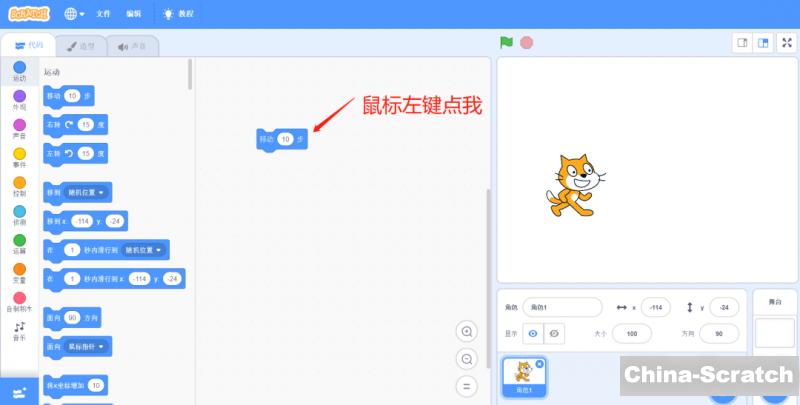
Task: Zoom in on the code workspace
Action: 466,332
